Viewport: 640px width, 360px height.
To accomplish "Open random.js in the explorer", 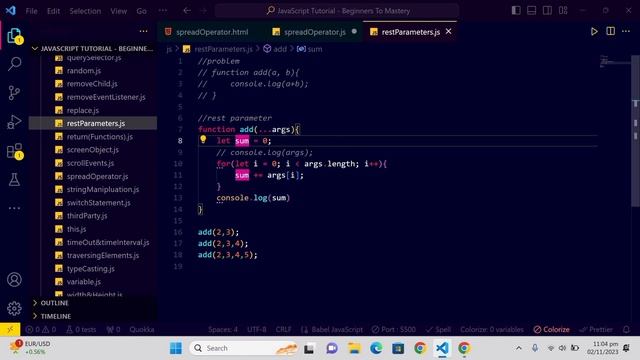I will click(84, 71).
